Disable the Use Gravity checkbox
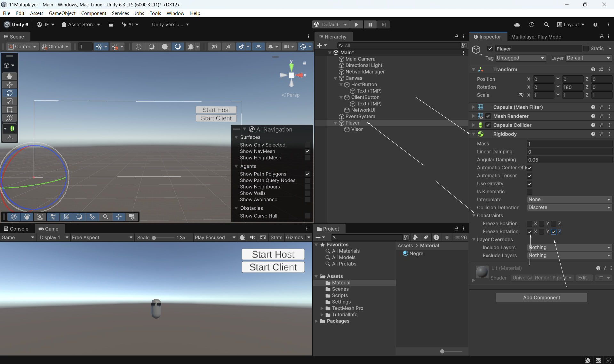This screenshot has width=614, height=364. point(530,184)
